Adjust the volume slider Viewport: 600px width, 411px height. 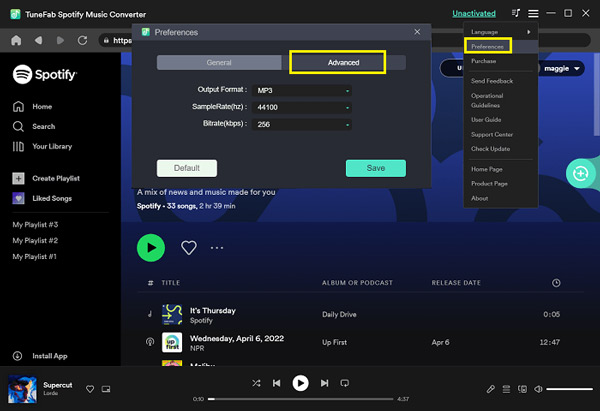tap(569, 389)
